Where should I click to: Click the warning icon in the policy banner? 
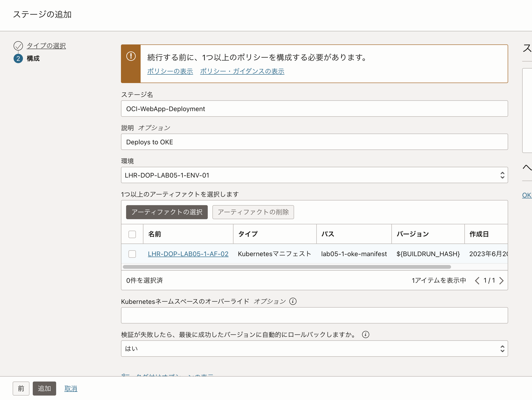[x=131, y=56]
